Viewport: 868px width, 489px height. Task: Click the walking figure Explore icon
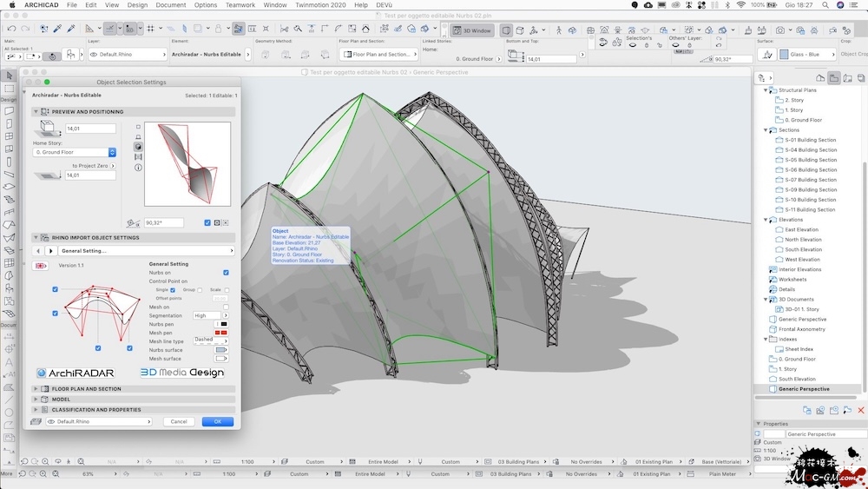558,30
